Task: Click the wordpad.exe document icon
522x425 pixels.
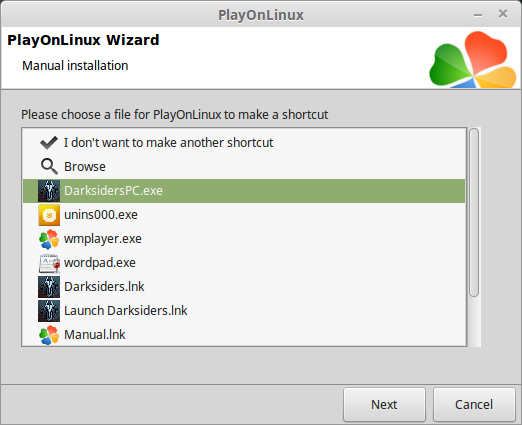Action: [49, 263]
